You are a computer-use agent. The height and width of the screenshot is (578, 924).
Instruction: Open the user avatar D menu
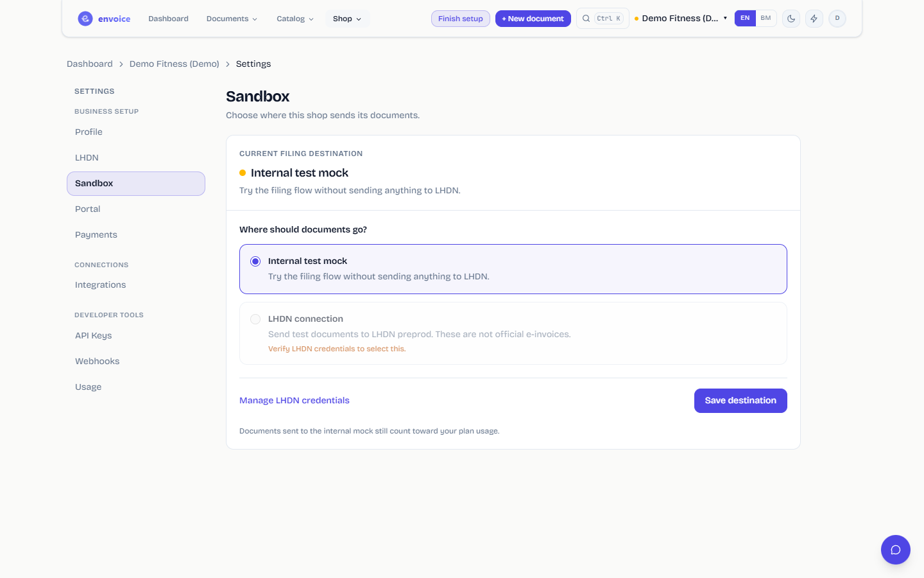[x=837, y=19]
